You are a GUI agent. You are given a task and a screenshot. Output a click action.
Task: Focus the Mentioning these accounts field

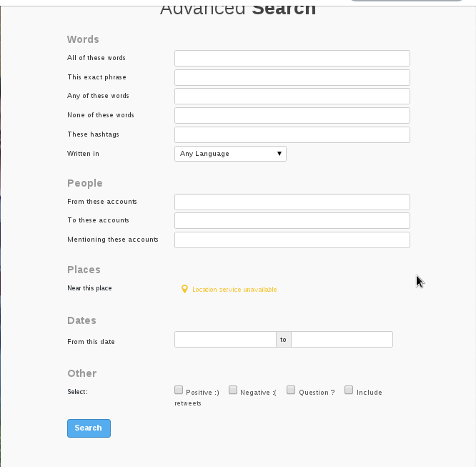[292, 240]
